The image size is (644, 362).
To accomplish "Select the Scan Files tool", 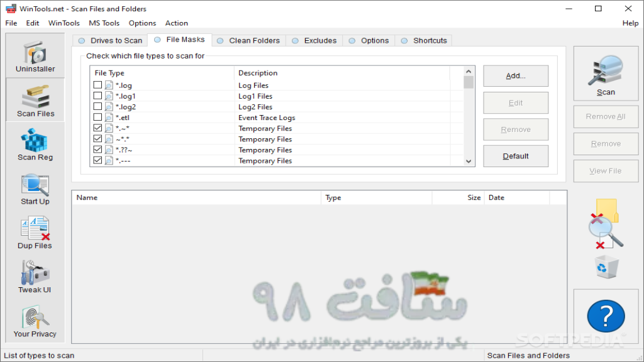I will point(35,100).
